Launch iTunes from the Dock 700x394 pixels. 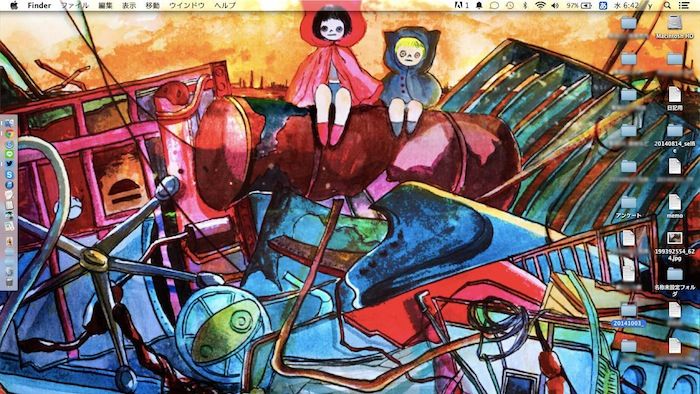coord(9,185)
